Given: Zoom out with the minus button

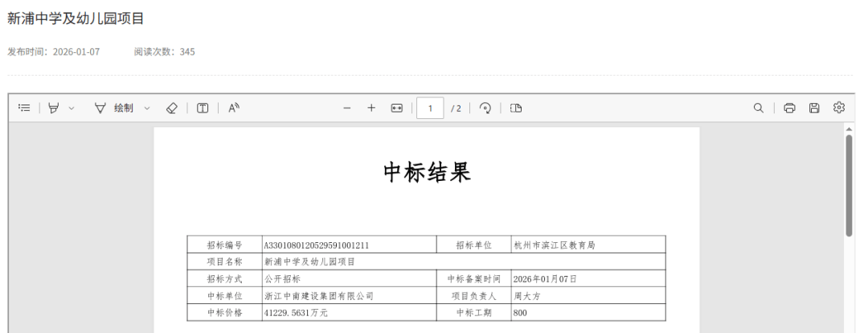Looking at the screenshot, I should pyautogui.click(x=347, y=108).
